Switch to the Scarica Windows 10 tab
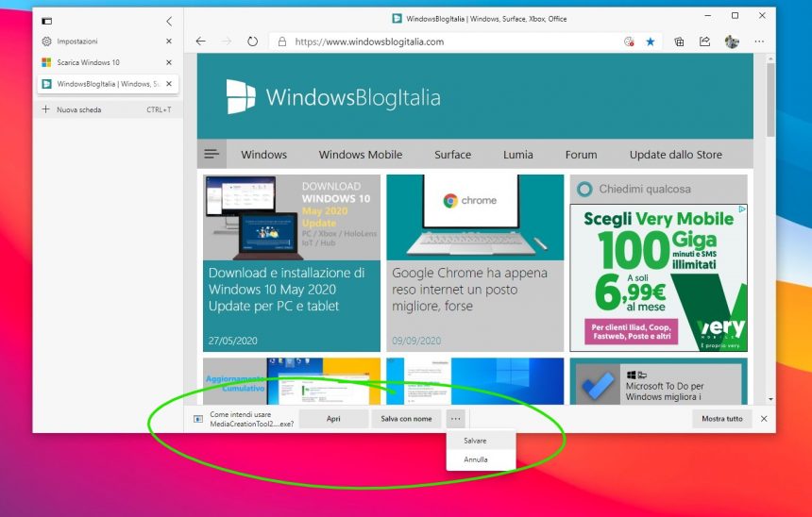Image resolution: width=812 pixels, height=517 pixels. [88, 62]
